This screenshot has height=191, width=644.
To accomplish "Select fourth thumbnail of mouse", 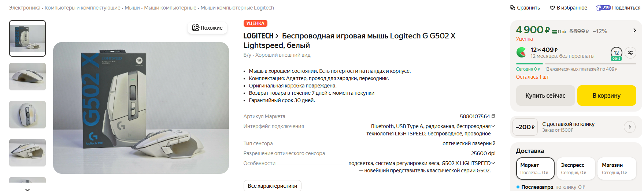I will point(27,153).
